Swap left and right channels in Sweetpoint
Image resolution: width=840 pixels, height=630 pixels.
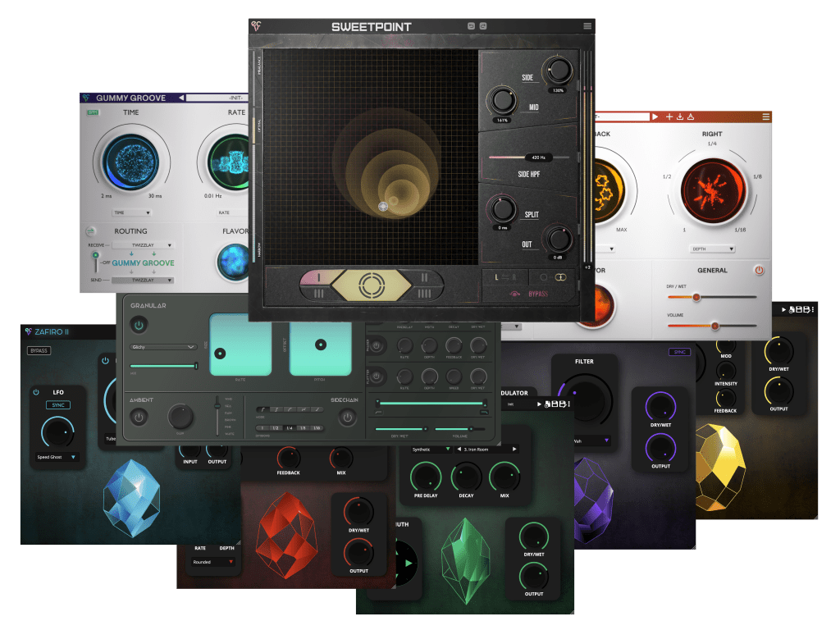click(504, 277)
